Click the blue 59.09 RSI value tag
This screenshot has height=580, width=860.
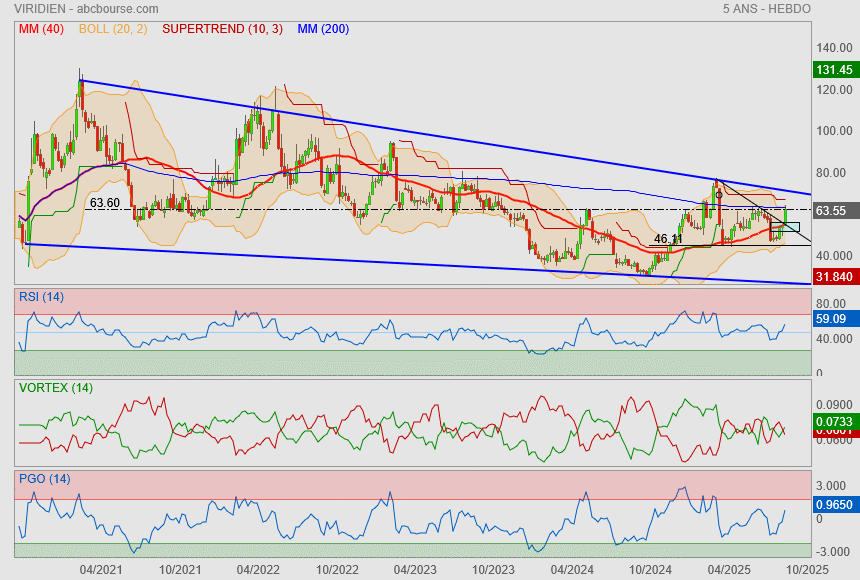pyautogui.click(x=833, y=320)
